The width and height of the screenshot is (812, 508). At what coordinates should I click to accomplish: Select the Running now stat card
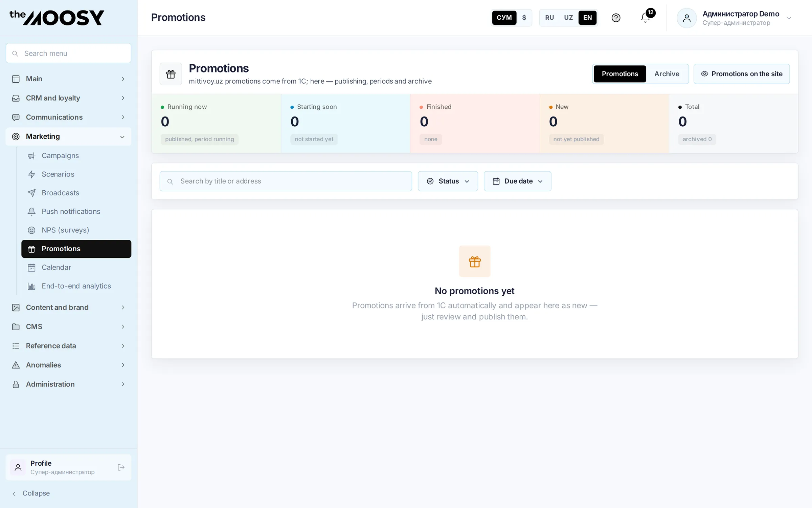[216, 124]
